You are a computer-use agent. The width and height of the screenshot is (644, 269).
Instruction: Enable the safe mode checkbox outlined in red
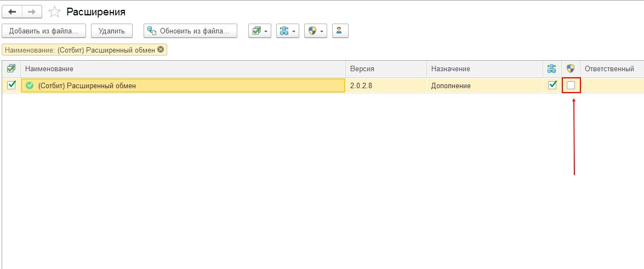[x=571, y=85]
